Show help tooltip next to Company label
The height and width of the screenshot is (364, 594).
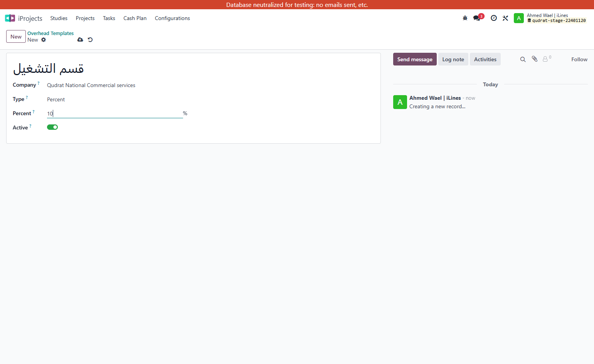(x=39, y=83)
